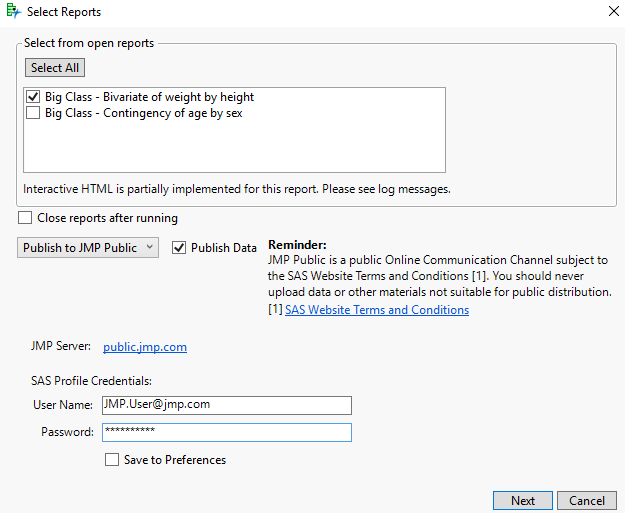
Task: Click the Select Reports title bar
Action: click(300, 12)
